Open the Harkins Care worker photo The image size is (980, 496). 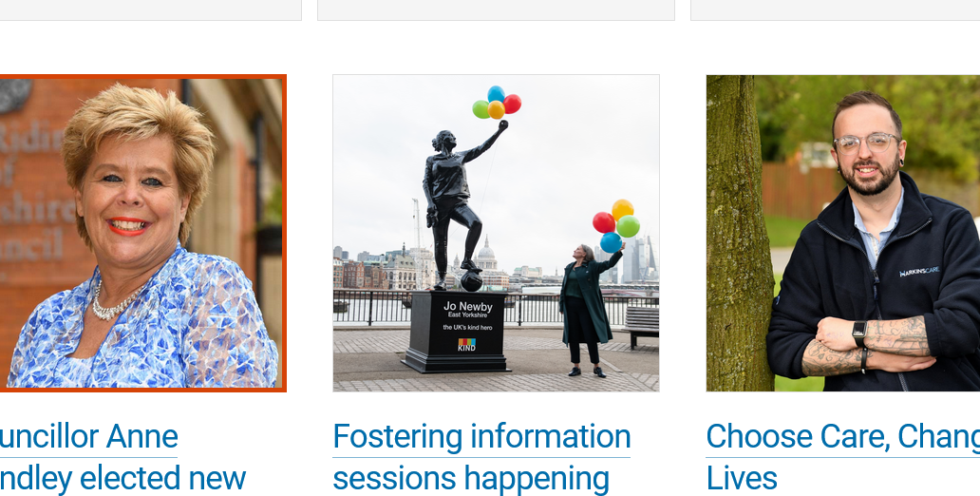click(x=843, y=234)
